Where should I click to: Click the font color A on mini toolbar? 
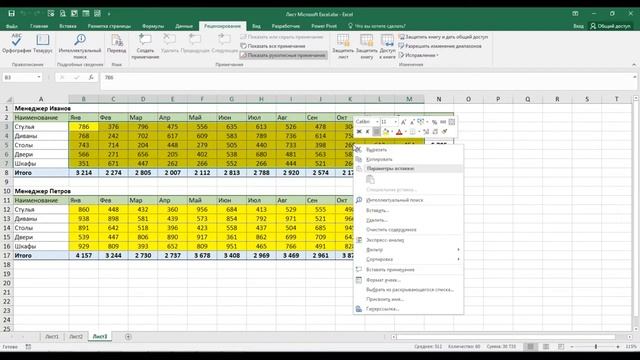399,131
